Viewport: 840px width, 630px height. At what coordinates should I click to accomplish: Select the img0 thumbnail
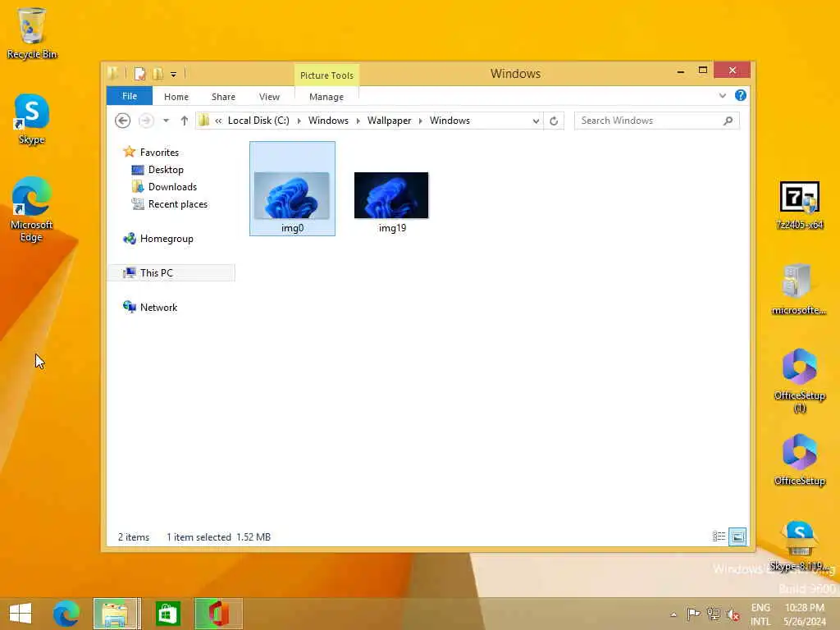(x=293, y=189)
